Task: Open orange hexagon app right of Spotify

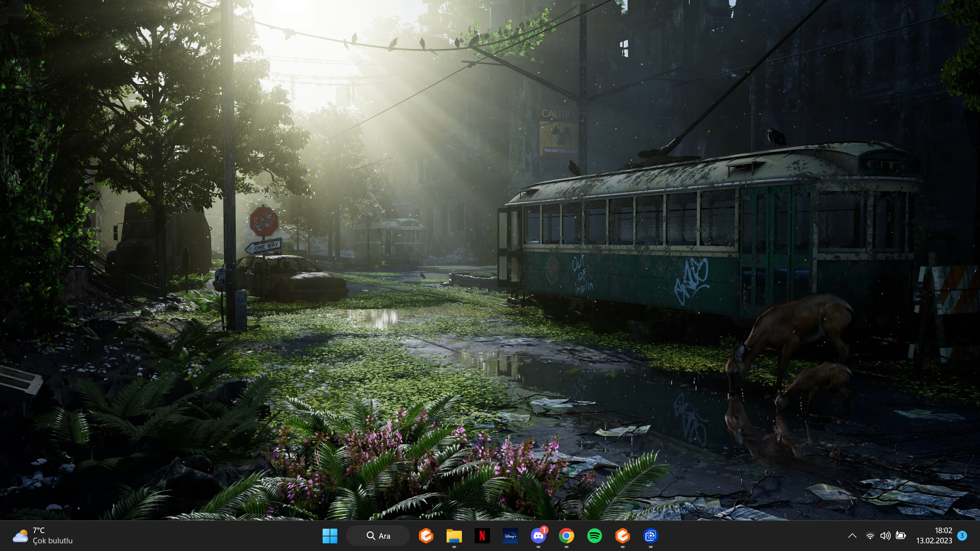Action: [622, 536]
